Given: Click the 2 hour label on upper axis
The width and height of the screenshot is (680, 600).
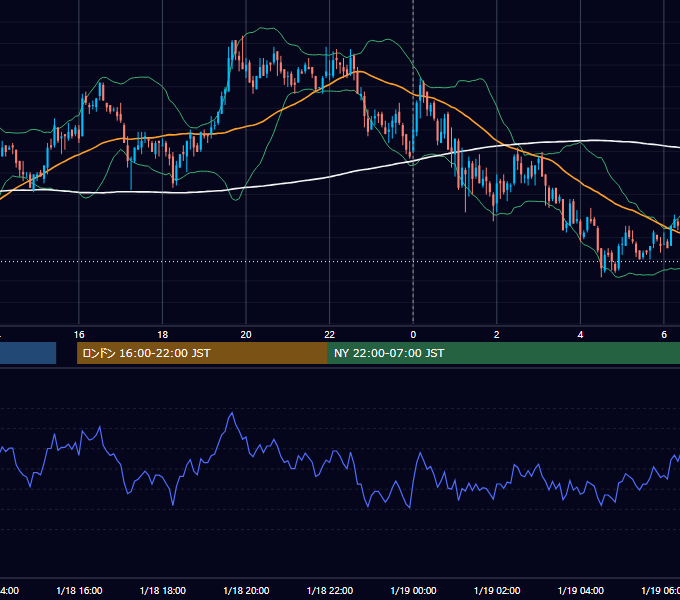Looking at the screenshot, I should click(497, 334).
